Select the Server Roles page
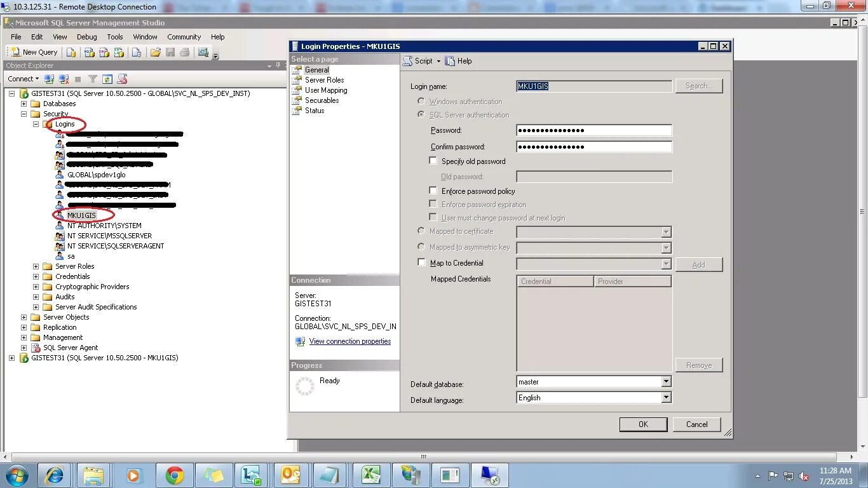The image size is (868, 488). pos(324,80)
